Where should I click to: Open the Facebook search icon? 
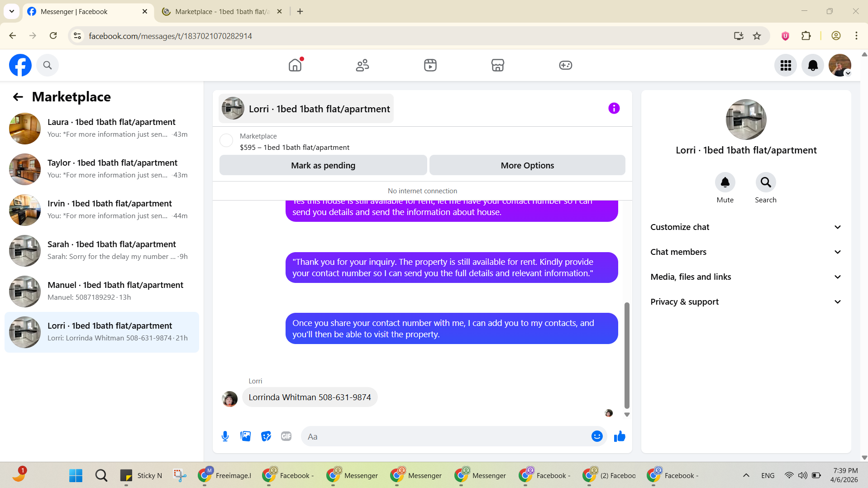[48, 65]
